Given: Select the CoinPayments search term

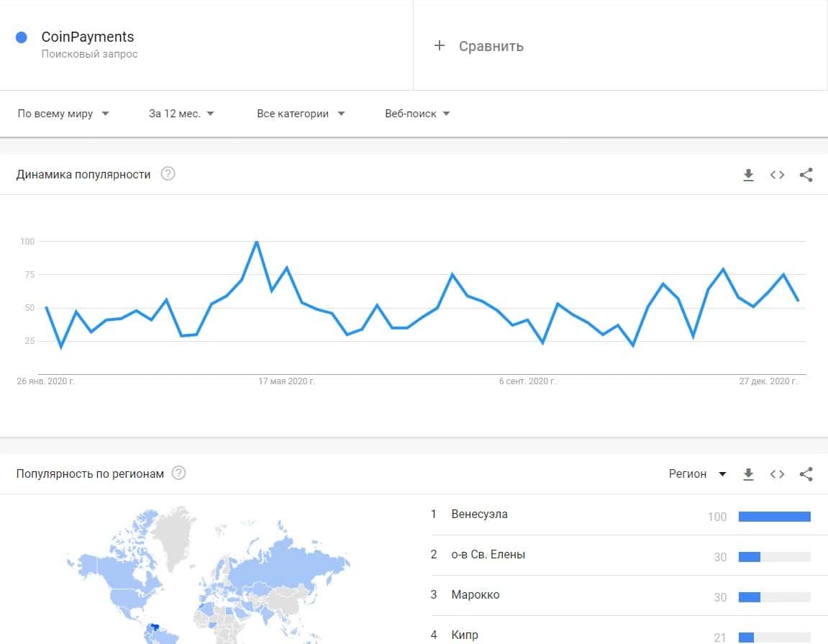Looking at the screenshot, I should point(88,37).
